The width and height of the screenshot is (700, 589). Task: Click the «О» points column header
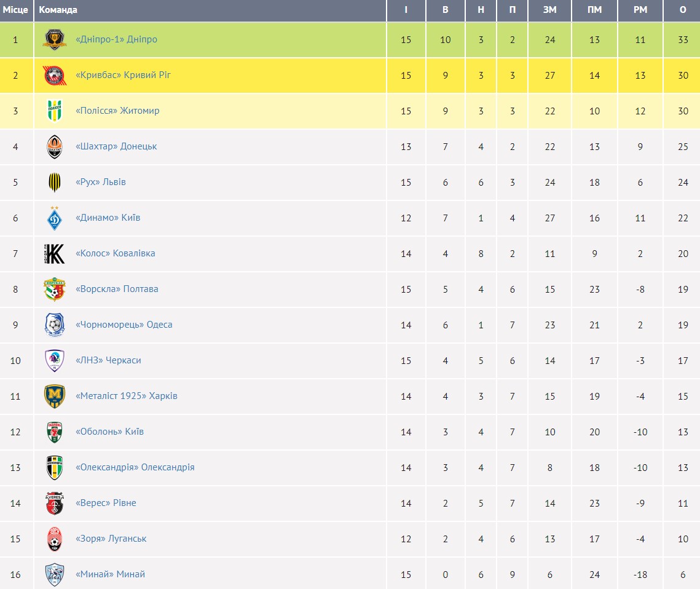pos(683,10)
